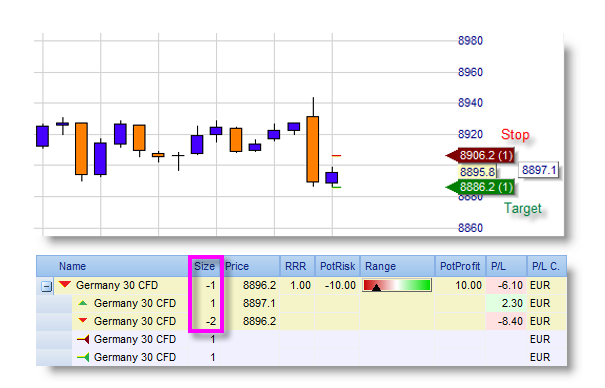Click the 8940 price axis label
The image size is (605, 388).
(x=470, y=103)
